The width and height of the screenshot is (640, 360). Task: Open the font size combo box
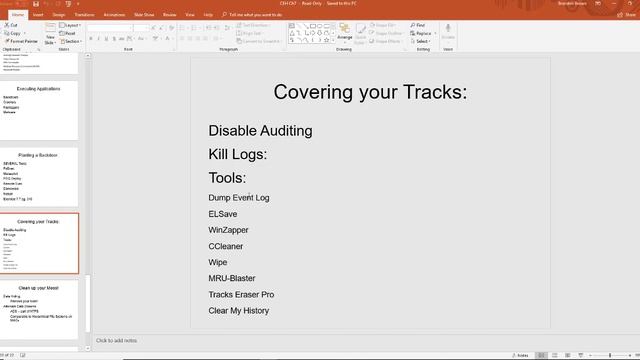point(141,28)
